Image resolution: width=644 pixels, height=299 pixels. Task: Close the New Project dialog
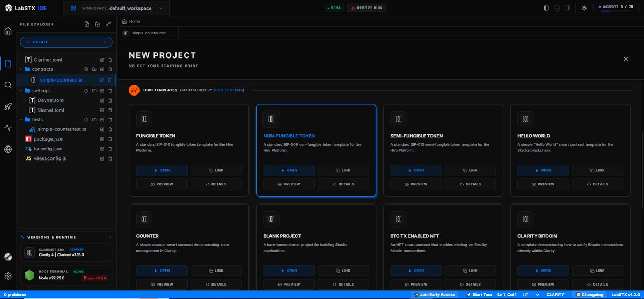(626, 59)
